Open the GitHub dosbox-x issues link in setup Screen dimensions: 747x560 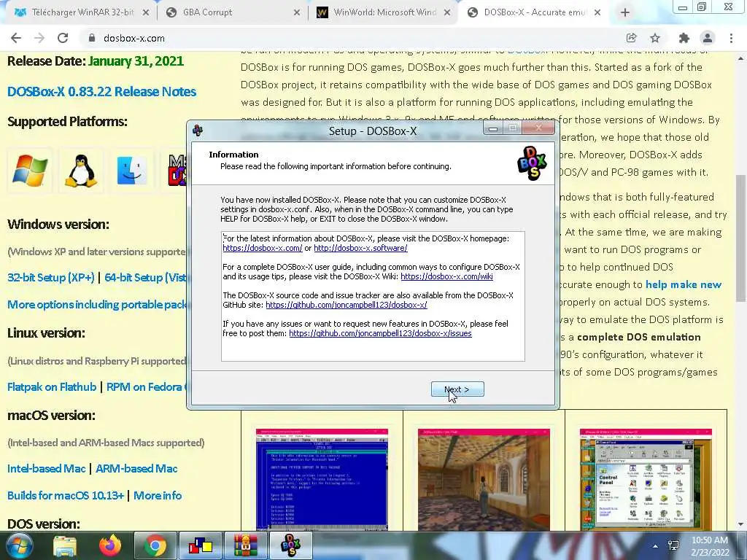tap(380, 333)
